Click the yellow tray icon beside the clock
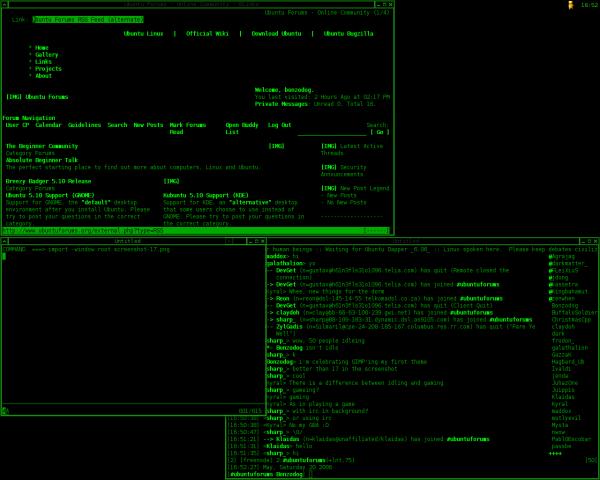Image resolution: width=600 pixels, height=480 pixels. (x=571, y=5)
